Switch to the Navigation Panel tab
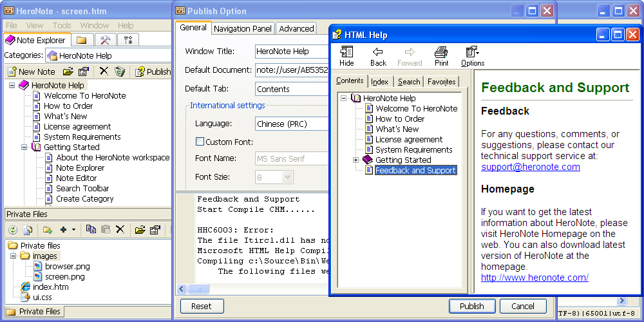The width and height of the screenshot is (644, 322). click(243, 29)
